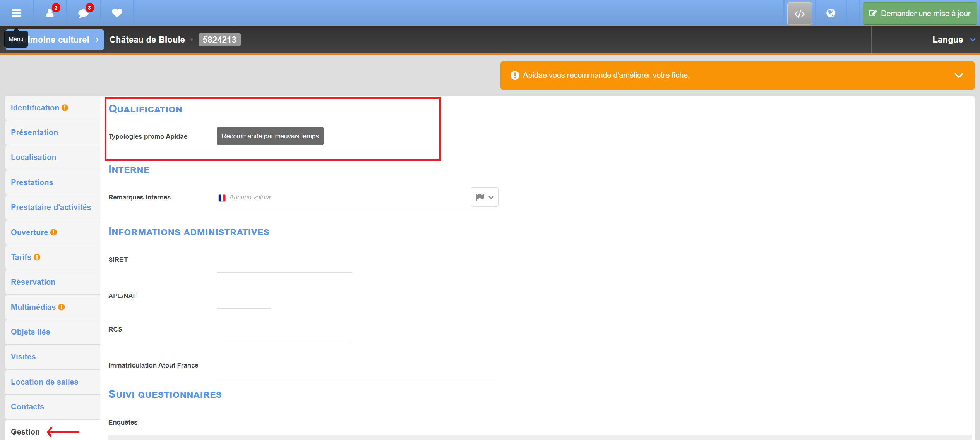This screenshot has height=440, width=980.
Task: Click Demander une mise à jour button
Action: (920, 14)
